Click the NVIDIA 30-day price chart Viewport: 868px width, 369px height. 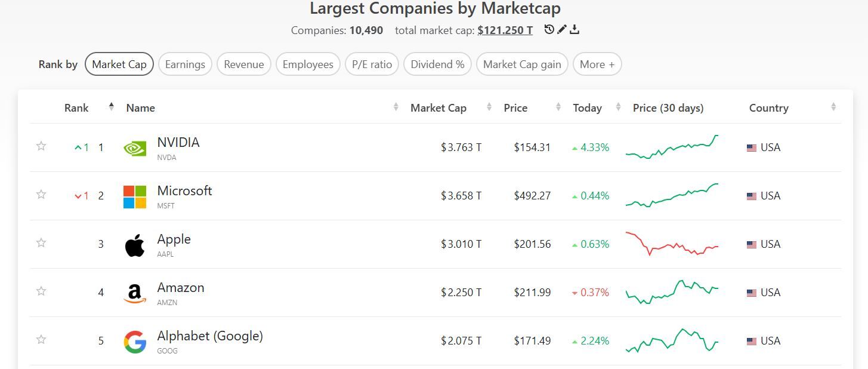pos(672,147)
